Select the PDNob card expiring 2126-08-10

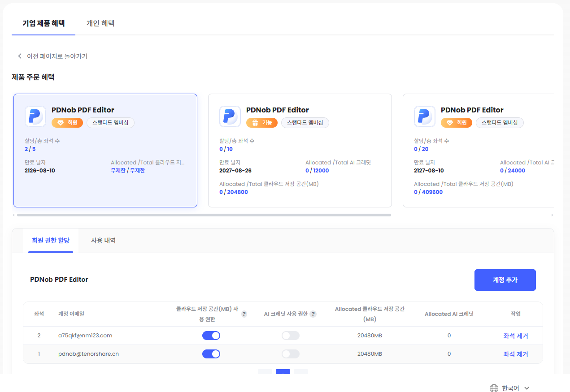click(105, 151)
